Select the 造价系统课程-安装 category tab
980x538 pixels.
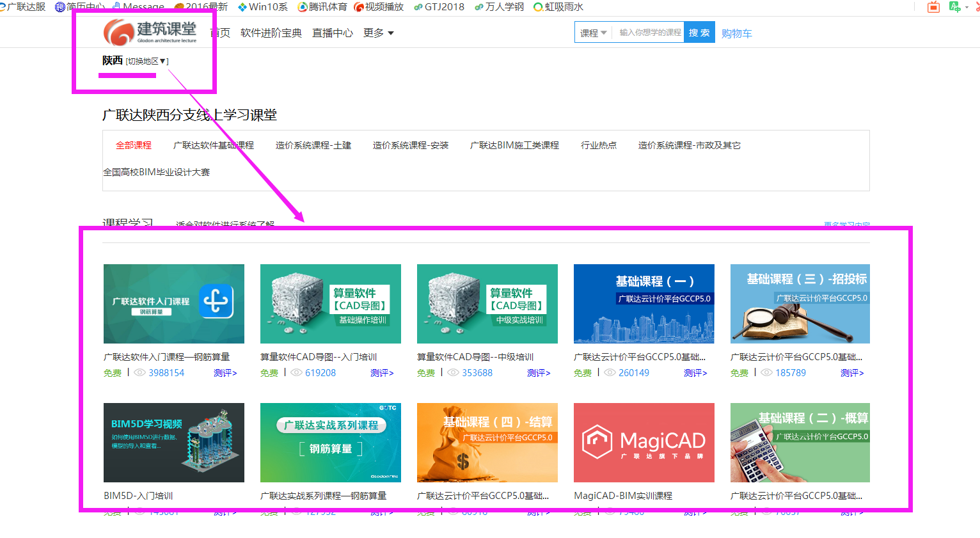411,145
